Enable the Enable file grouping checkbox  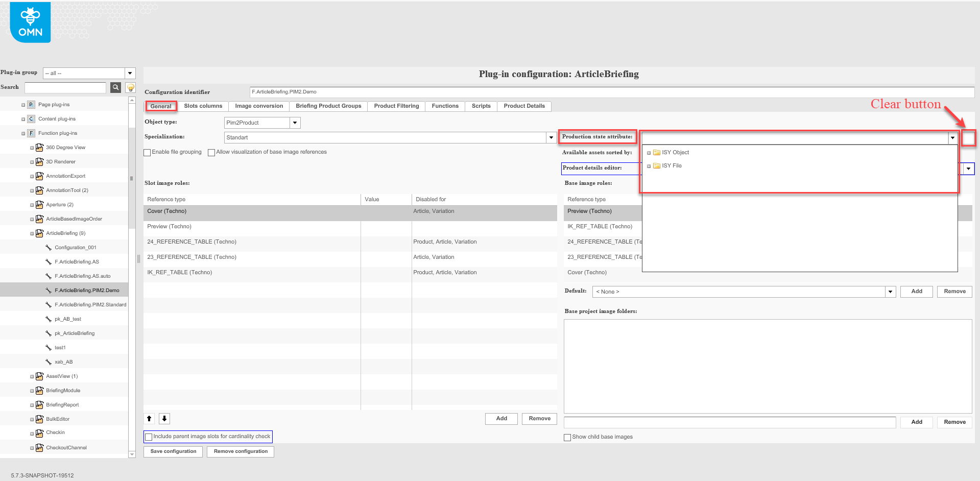(x=147, y=152)
